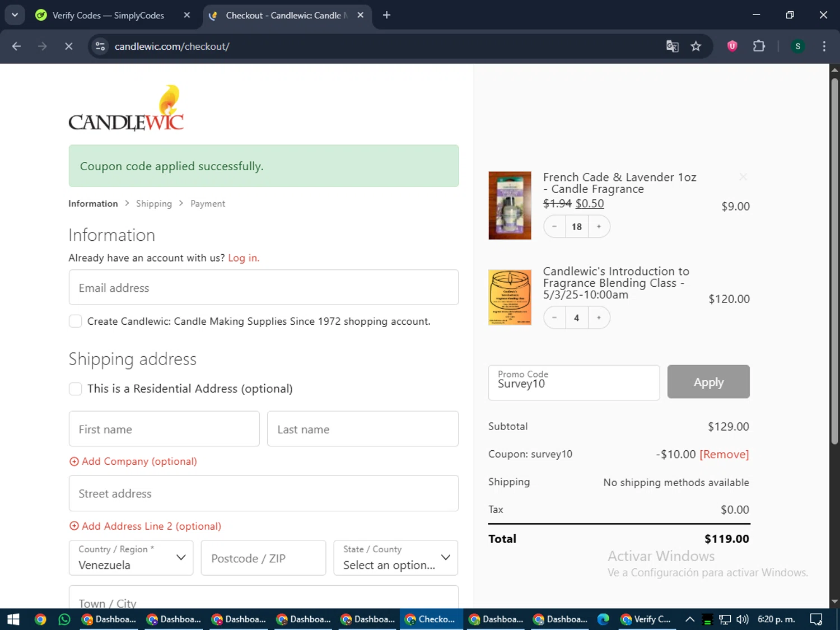Viewport: 840px width, 630px height.
Task: Click the browser back arrow
Action: [x=16, y=46]
